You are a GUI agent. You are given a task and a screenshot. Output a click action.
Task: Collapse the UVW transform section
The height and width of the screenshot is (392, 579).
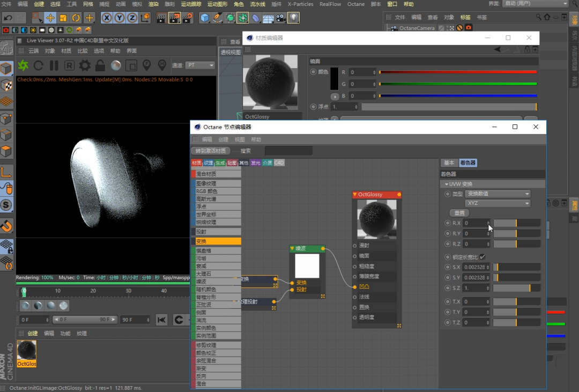(x=447, y=184)
